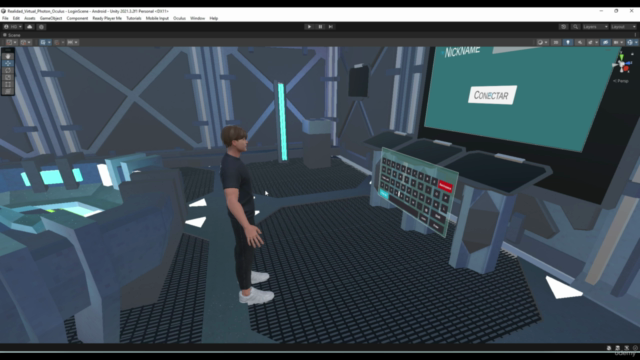Screen dimensions: 640x360
Task: Toggle Scene view gizmos
Action: [x=629, y=42]
